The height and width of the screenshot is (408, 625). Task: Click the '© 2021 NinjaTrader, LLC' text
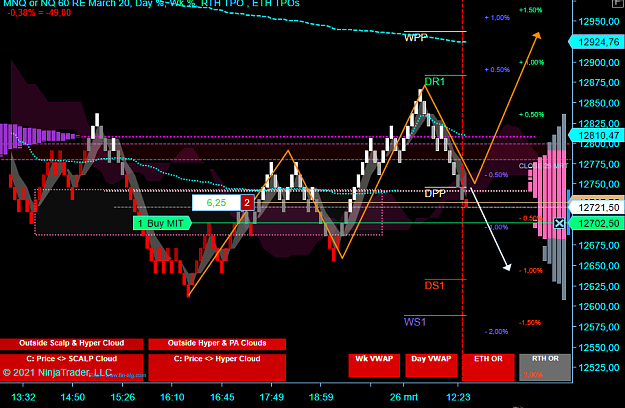pos(57,373)
